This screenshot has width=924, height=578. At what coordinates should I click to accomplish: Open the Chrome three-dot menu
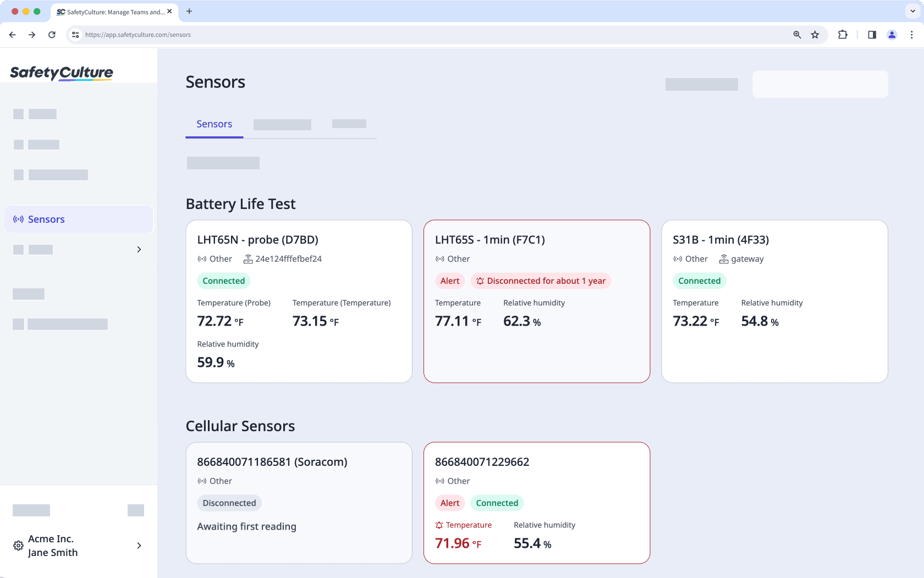pos(911,35)
